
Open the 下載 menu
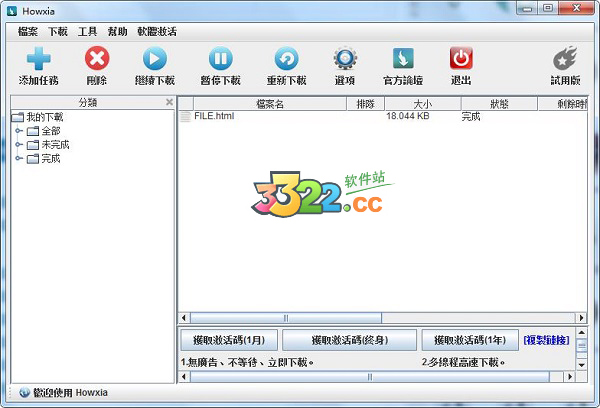58,32
